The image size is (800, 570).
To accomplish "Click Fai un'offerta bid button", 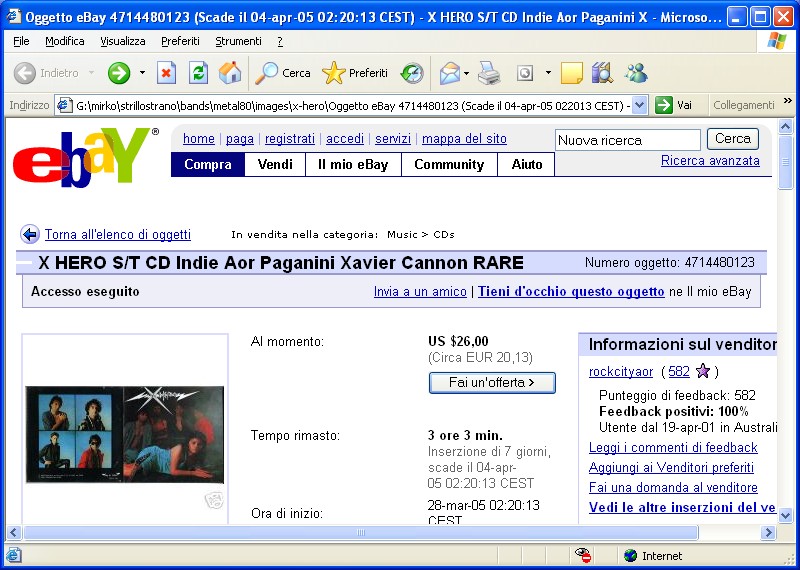I will 492,383.
